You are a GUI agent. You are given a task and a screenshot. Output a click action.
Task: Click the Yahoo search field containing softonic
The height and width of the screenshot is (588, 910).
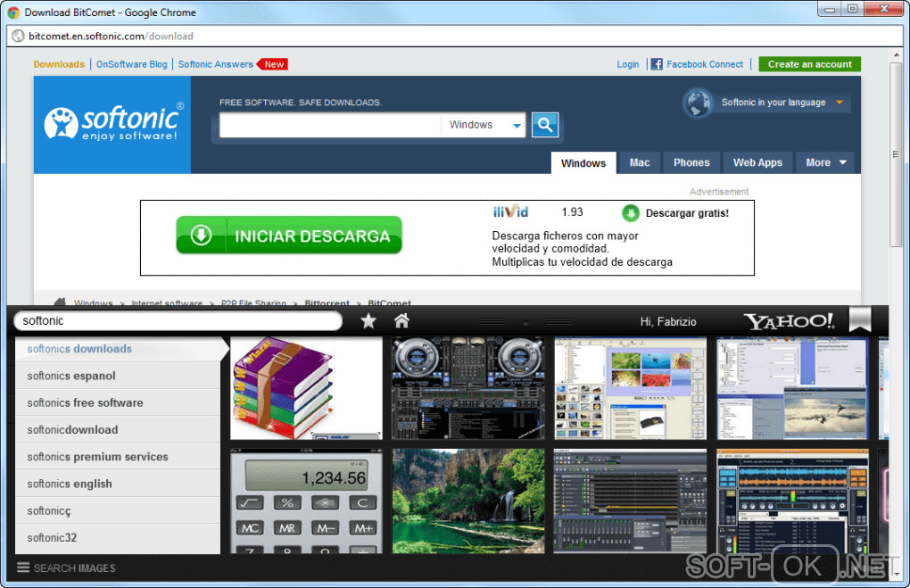click(178, 321)
